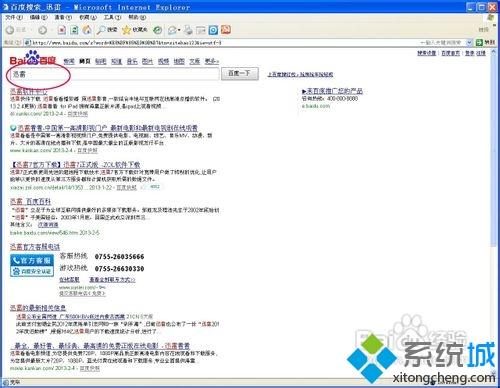Switch to Baidu 新闻 tab
Image resolution: width=500 pixels, height=388 pixels.
coord(69,61)
